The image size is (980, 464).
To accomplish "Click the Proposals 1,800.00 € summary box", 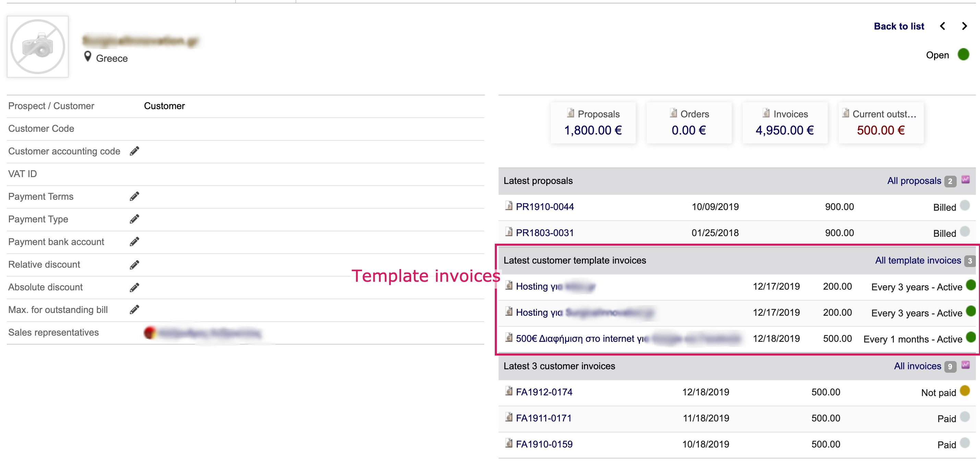I will [593, 123].
